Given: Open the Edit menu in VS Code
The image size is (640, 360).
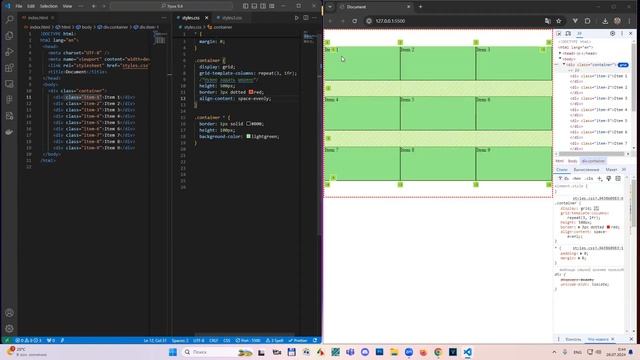Looking at the screenshot, I should coord(31,6).
